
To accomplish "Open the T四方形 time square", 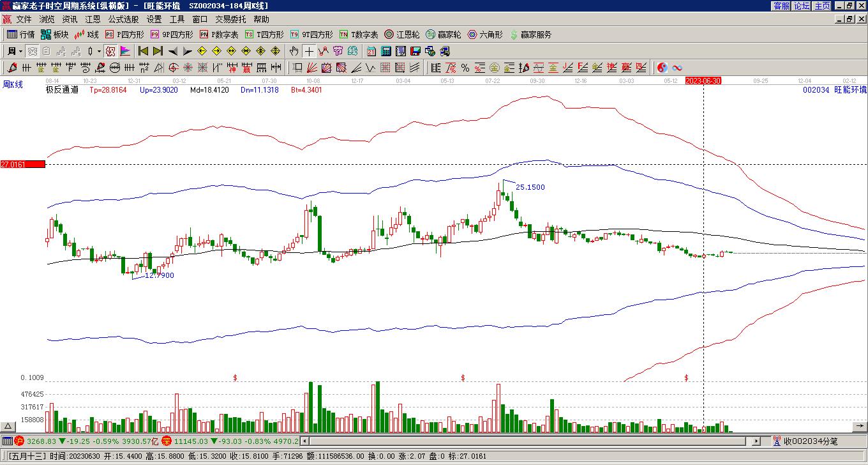I will pos(264,34).
